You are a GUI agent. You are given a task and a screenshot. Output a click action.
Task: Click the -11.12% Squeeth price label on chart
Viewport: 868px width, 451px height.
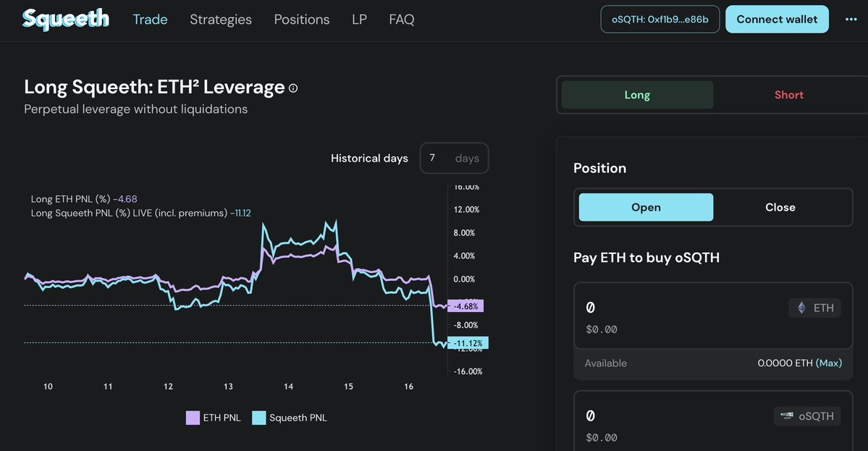point(468,343)
